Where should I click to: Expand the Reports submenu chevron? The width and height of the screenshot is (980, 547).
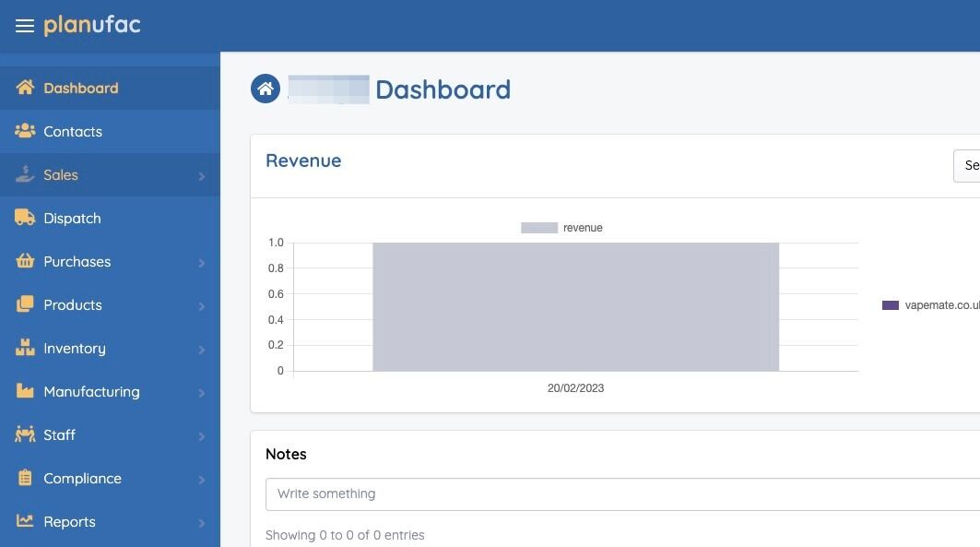click(x=202, y=523)
